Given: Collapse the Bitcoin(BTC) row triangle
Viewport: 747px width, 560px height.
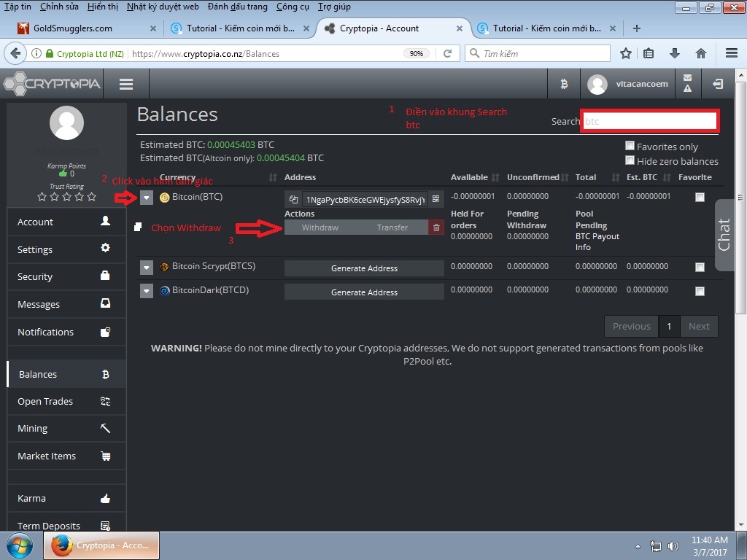Looking at the screenshot, I should (x=147, y=197).
